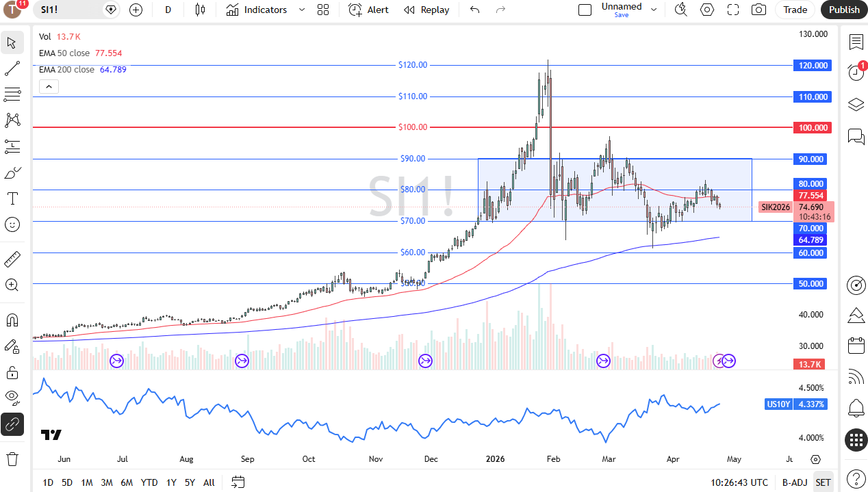Collapse the indicator legend chevron
This screenshot has width=868, height=492.
tap(49, 86)
